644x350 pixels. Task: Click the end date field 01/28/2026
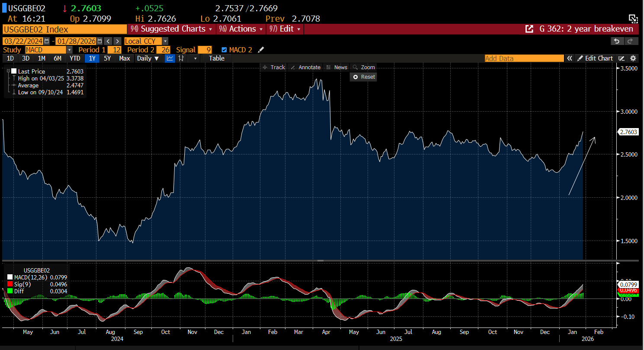coord(76,41)
